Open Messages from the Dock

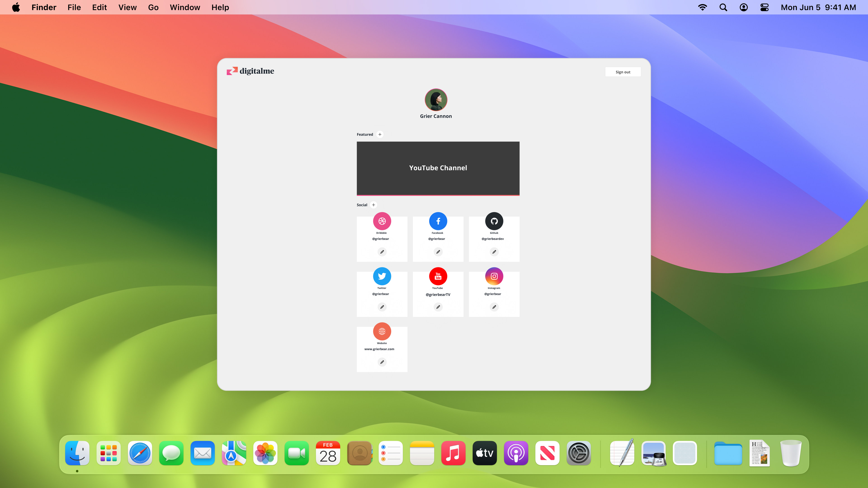pyautogui.click(x=171, y=453)
